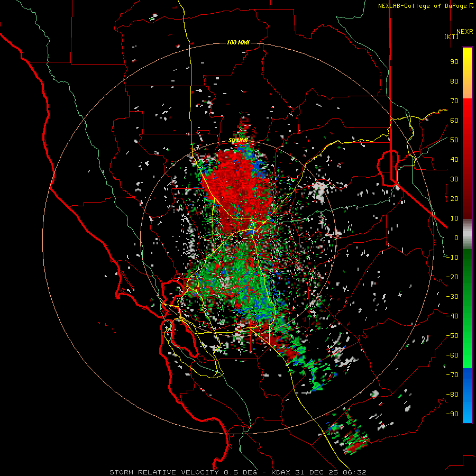Screen dimensions: 476x476
Task: Click the gray zero-velocity segment of the color bar
Action: pyautogui.click(x=467, y=234)
